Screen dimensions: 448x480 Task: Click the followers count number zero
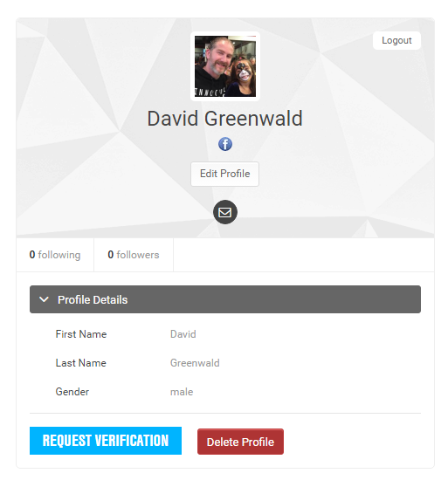(x=111, y=255)
